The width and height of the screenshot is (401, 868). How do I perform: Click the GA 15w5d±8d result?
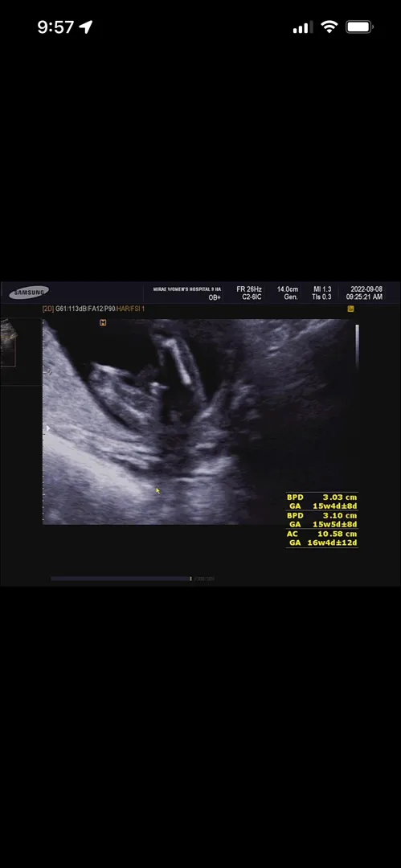(x=324, y=524)
